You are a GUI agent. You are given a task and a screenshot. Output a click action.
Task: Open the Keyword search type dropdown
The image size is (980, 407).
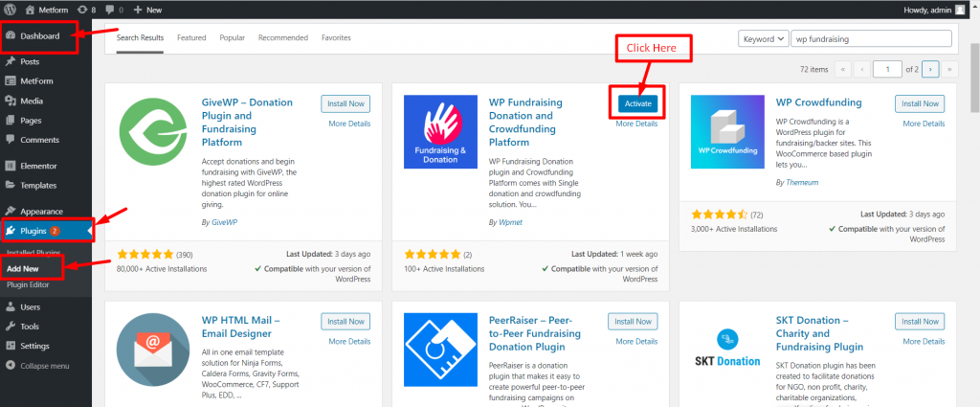click(x=763, y=38)
